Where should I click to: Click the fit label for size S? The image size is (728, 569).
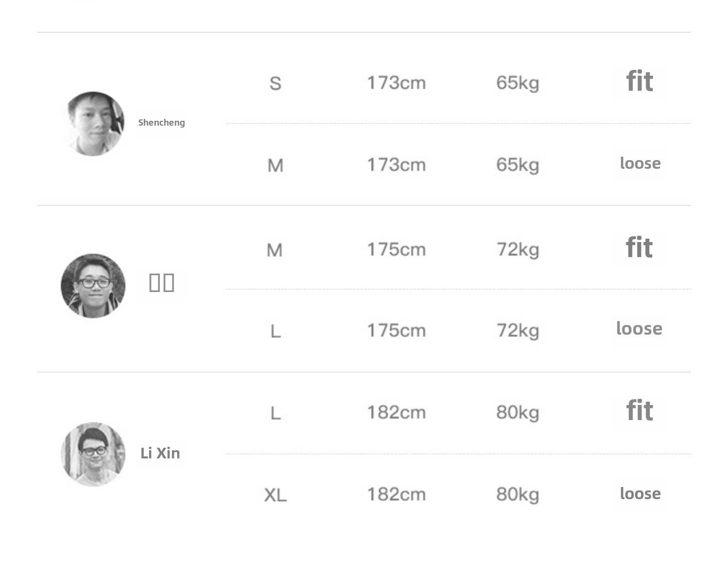(x=639, y=81)
